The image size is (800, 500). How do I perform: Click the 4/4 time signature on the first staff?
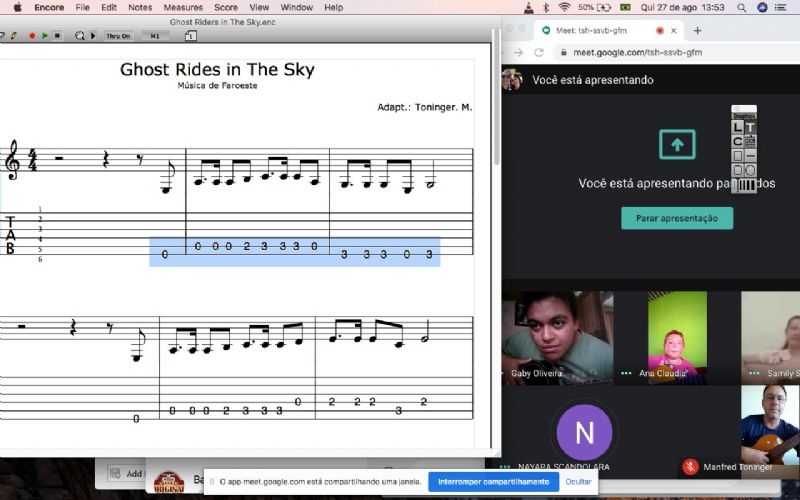pos(33,160)
